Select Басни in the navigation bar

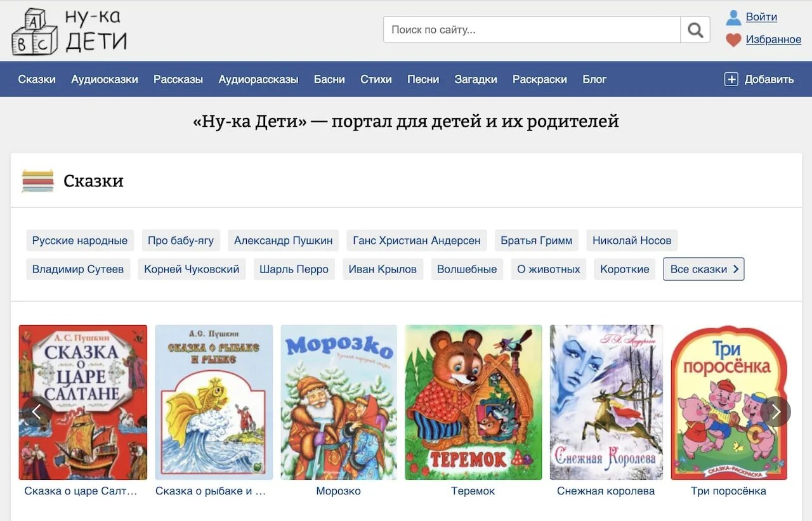coord(329,79)
